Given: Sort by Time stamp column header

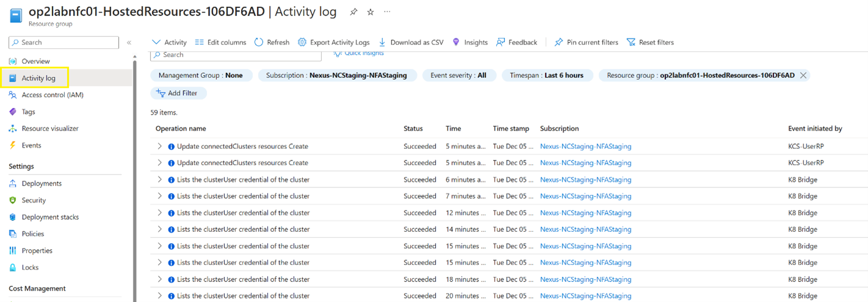Looking at the screenshot, I should pos(511,129).
